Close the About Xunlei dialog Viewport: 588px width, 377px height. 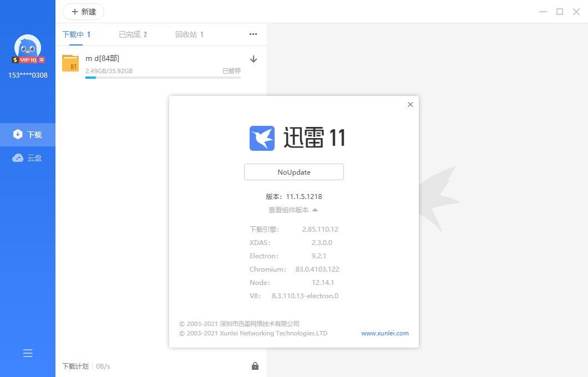[x=410, y=104]
